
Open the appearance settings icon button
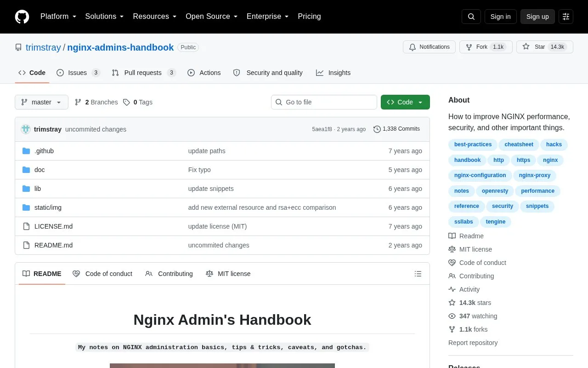(x=566, y=17)
